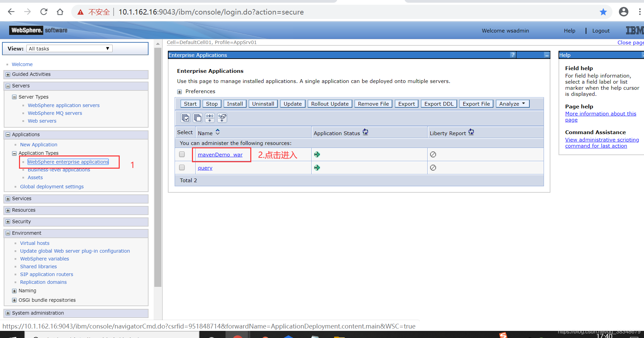Click the not-secure warning triangle icon

coord(80,12)
